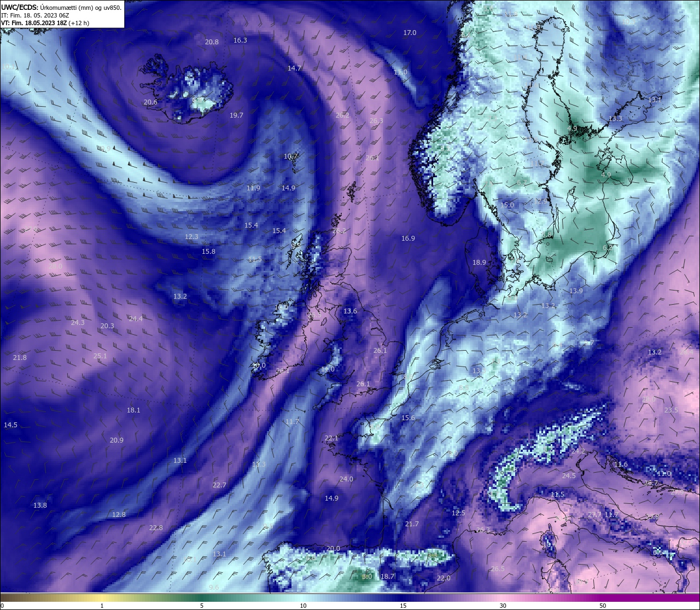Click the legend tick labeled 1

point(102,606)
